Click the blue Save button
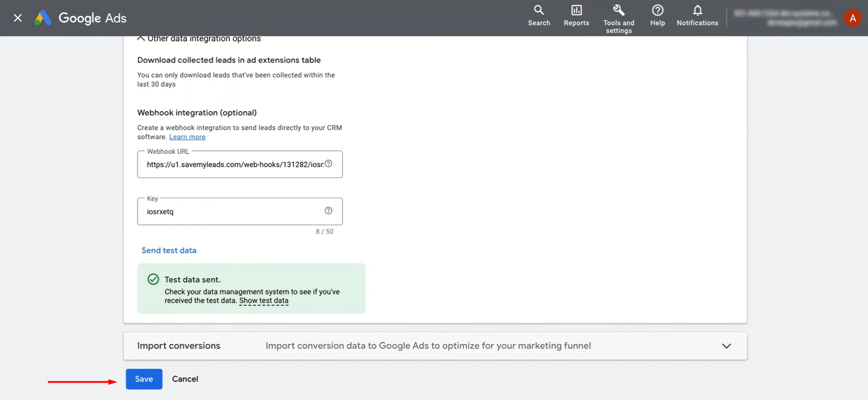868x400 pixels. 144,379
